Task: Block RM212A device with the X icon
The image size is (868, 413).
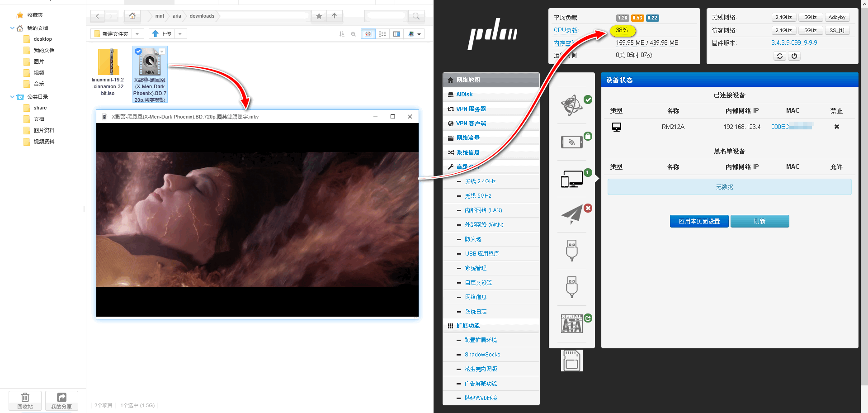Action: click(837, 127)
